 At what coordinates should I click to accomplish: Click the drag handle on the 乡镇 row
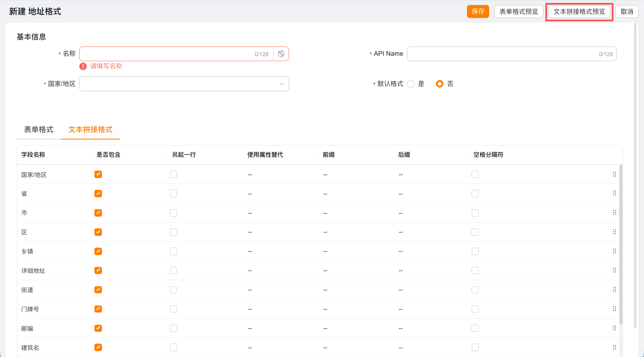coord(614,251)
